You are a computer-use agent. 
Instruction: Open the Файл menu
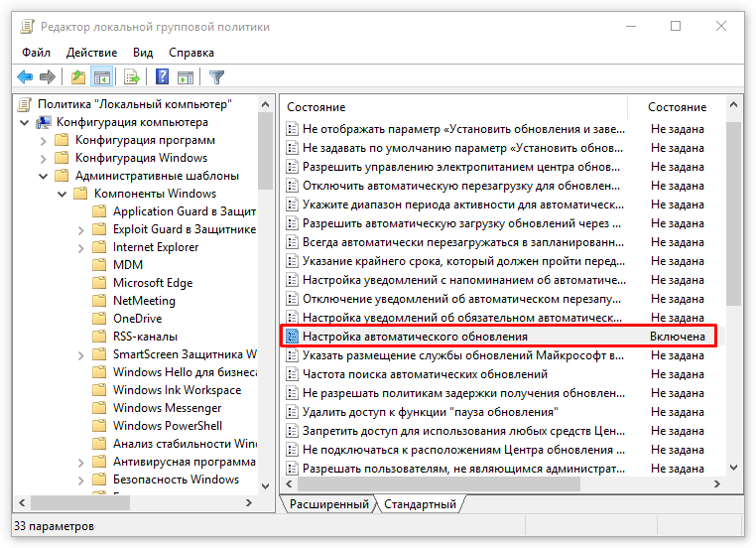(35, 52)
